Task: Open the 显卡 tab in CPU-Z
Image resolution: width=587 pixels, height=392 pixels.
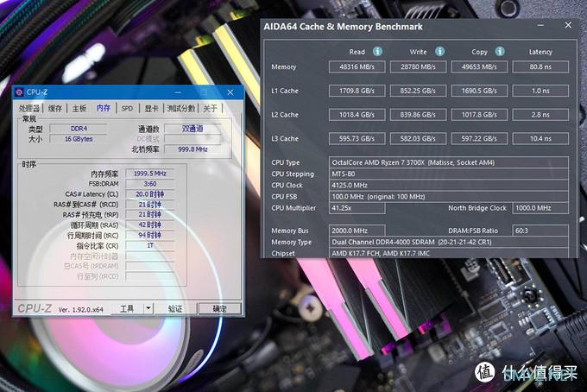Action: [x=151, y=108]
